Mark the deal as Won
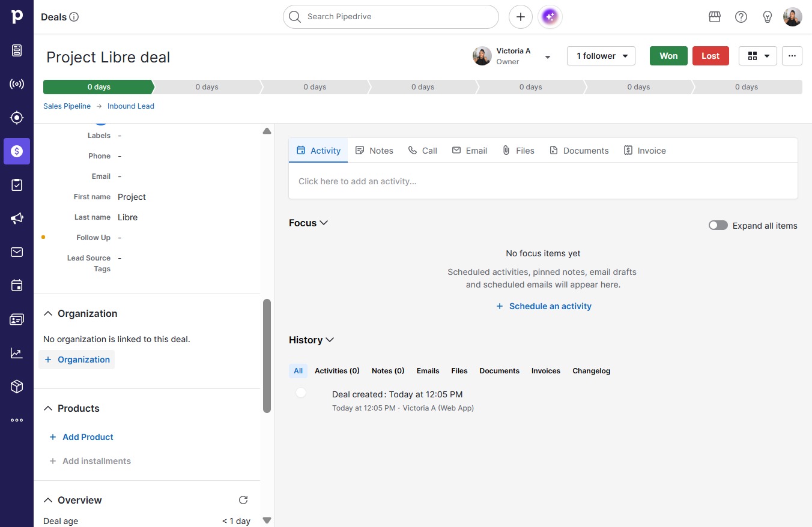 (x=668, y=56)
